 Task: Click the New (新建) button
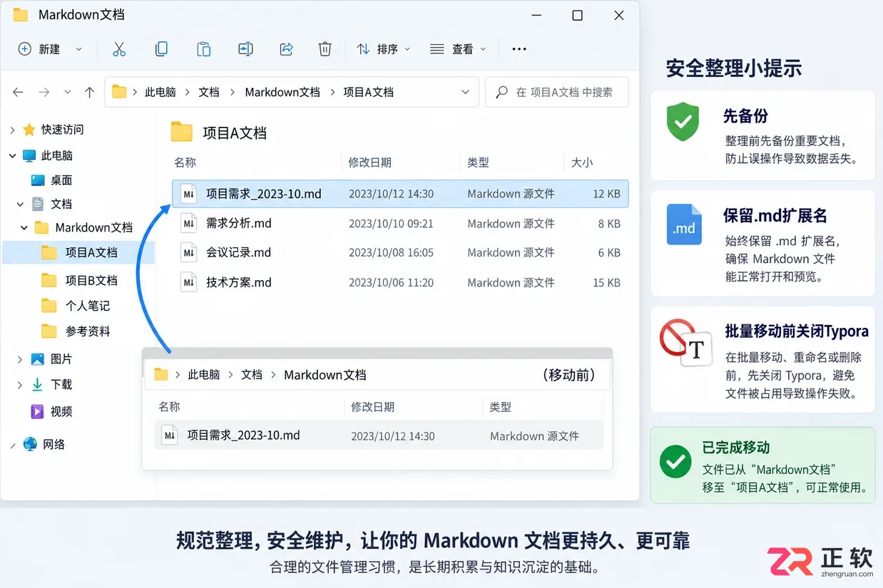[39, 49]
